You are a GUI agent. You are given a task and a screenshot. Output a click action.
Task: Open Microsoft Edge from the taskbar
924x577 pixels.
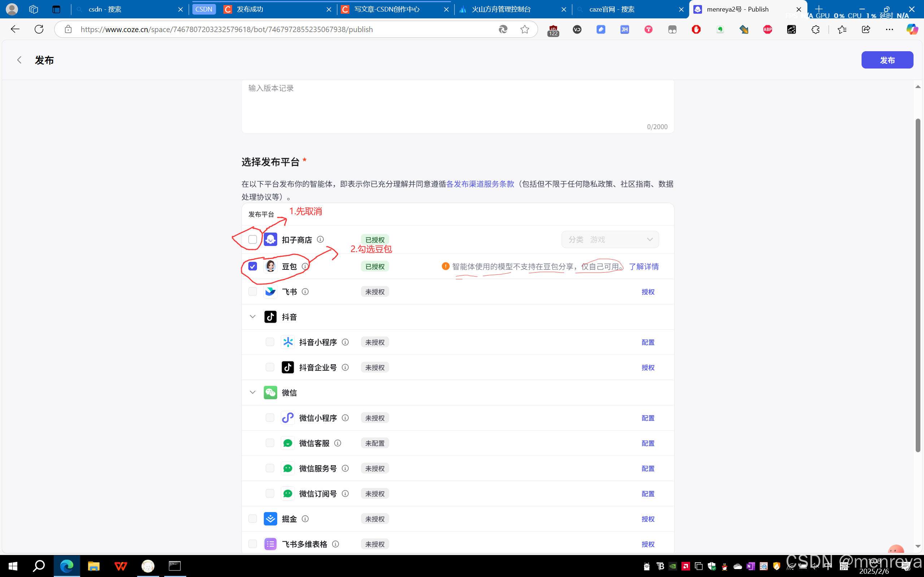pyautogui.click(x=66, y=566)
